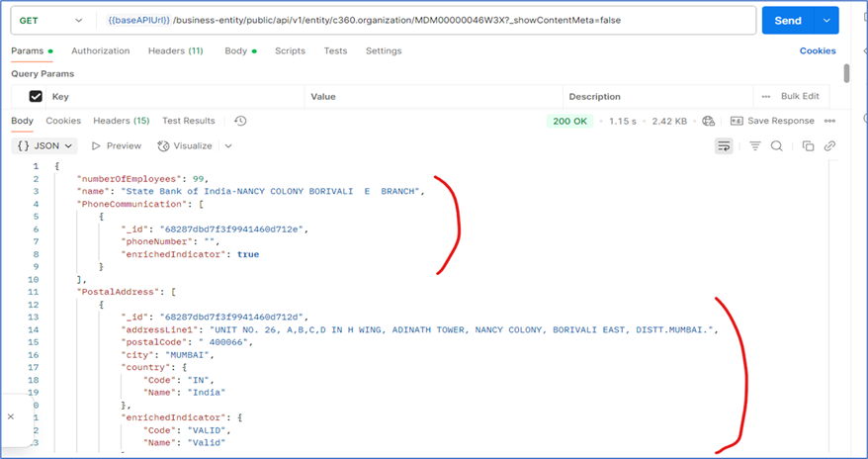This screenshot has width=868, height=459.
Task: Toggle the Key column checkbox
Action: pos(36,97)
